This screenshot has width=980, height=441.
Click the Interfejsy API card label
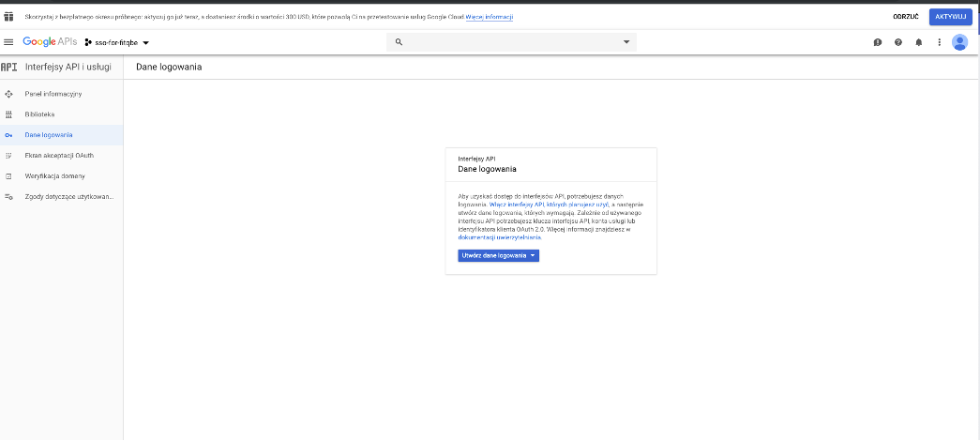point(477,159)
